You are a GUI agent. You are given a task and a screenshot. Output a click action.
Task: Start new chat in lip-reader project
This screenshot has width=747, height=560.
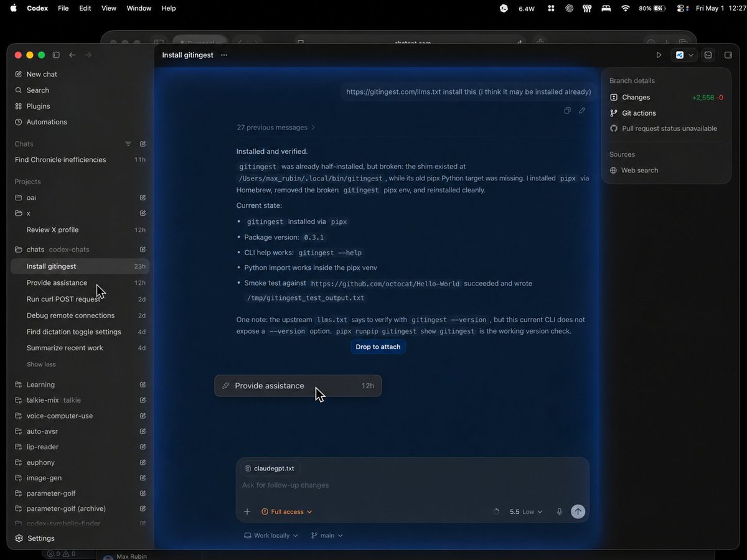coord(143,447)
